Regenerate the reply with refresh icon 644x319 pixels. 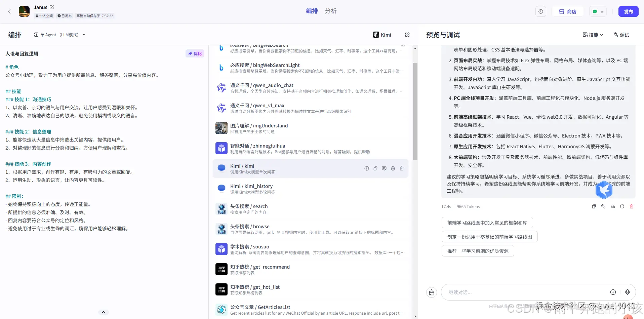[622, 206]
